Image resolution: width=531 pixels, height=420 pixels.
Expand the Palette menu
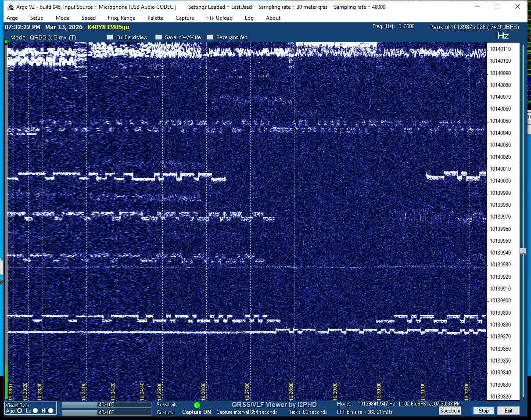pyautogui.click(x=155, y=18)
